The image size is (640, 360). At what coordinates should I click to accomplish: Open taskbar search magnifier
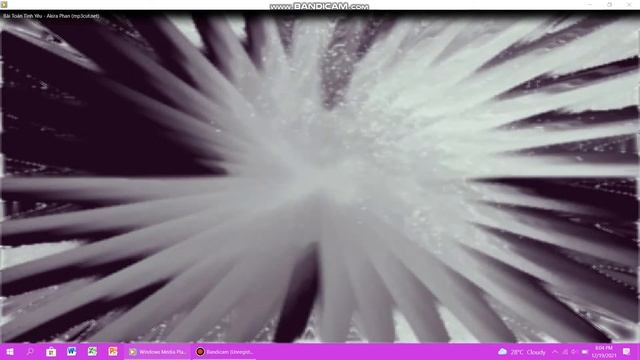(x=30, y=351)
